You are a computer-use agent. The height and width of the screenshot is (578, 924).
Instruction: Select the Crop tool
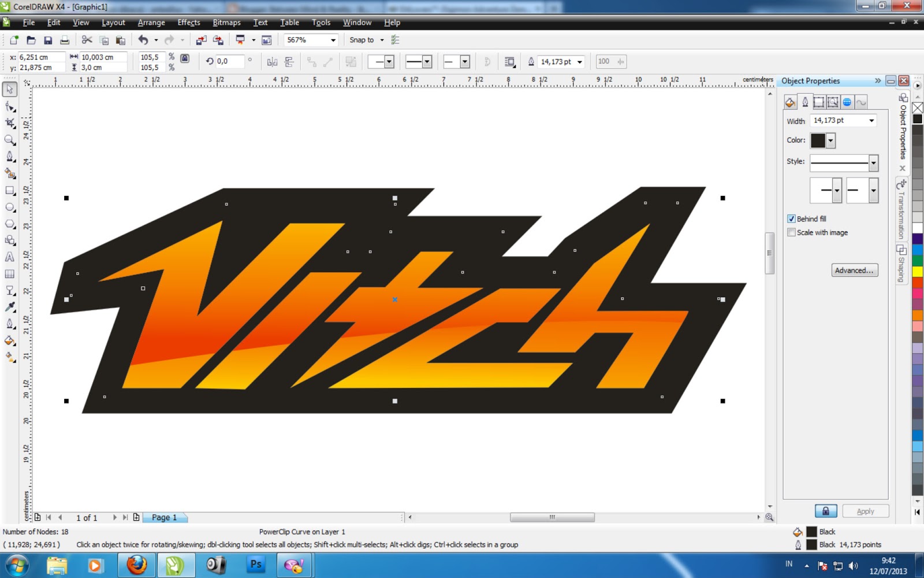(x=10, y=123)
